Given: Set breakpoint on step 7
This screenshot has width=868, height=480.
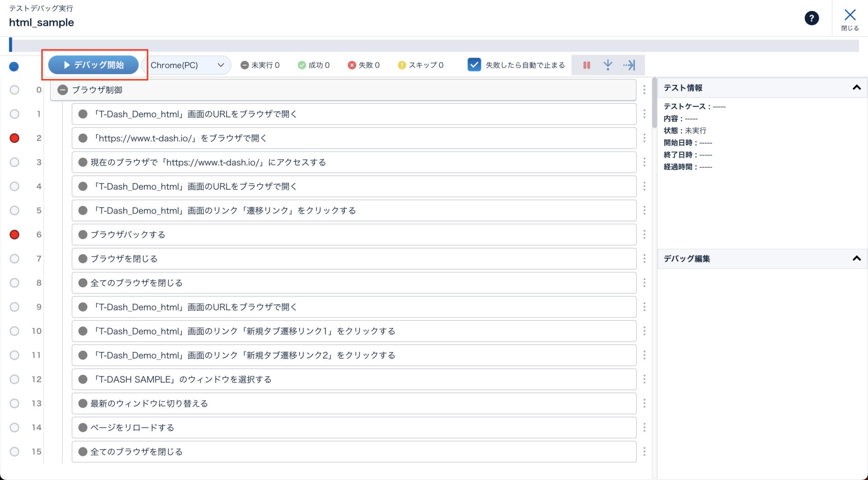Looking at the screenshot, I should (x=14, y=259).
